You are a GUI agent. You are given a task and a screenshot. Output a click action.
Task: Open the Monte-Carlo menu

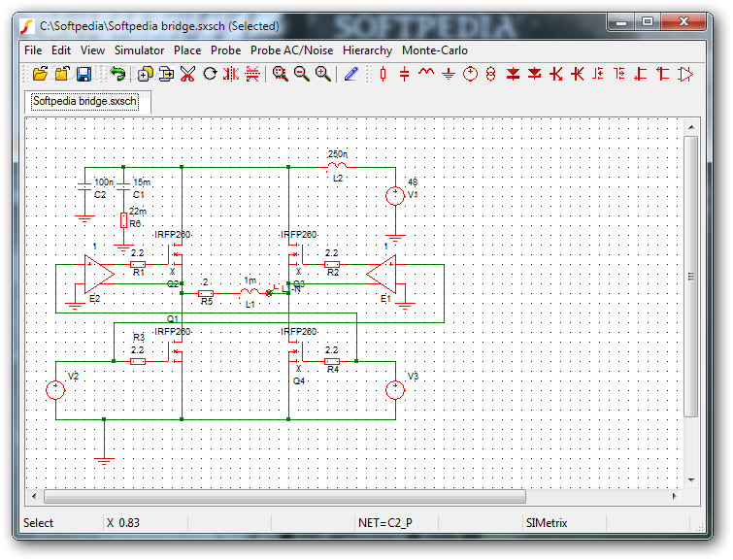coord(434,50)
